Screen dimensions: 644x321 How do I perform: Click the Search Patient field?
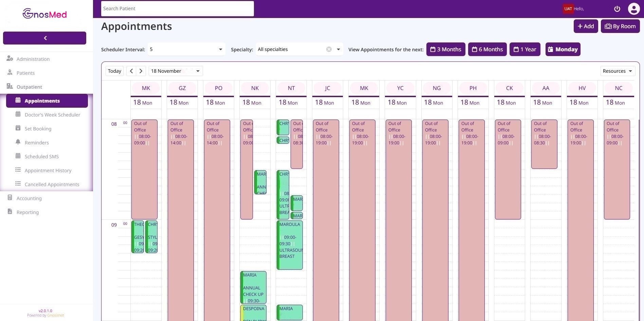[177, 8]
